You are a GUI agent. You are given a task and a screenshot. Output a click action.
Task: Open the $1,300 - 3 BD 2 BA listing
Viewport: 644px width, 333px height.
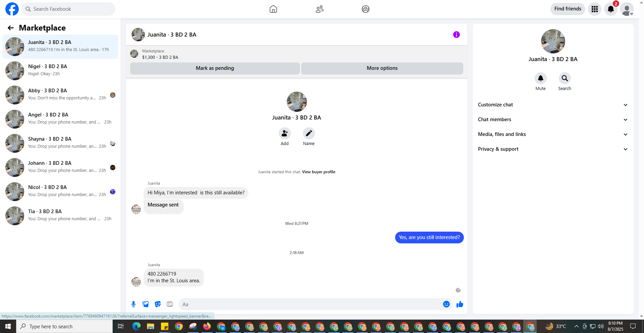[160, 57]
